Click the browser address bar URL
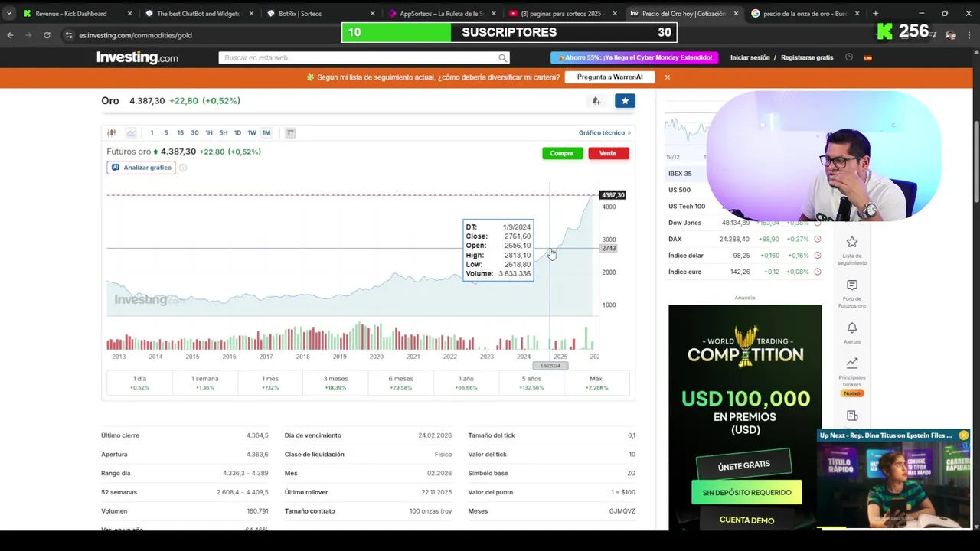 coord(136,35)
